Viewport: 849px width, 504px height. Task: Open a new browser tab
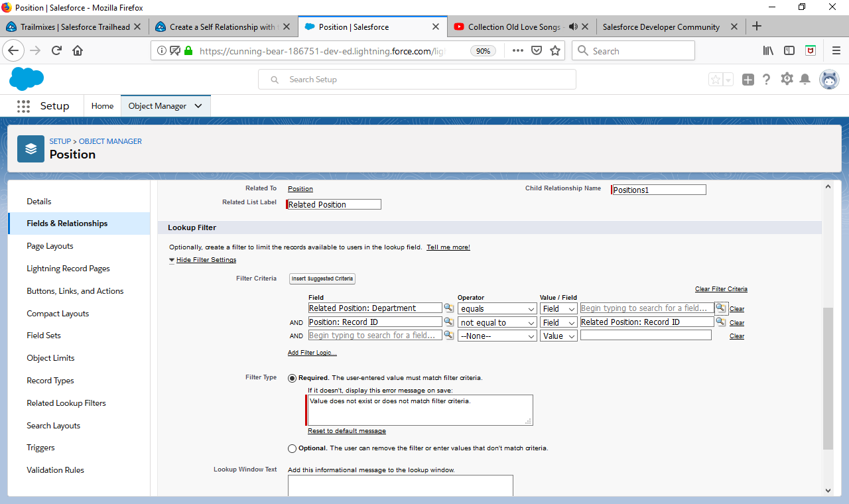757,27
